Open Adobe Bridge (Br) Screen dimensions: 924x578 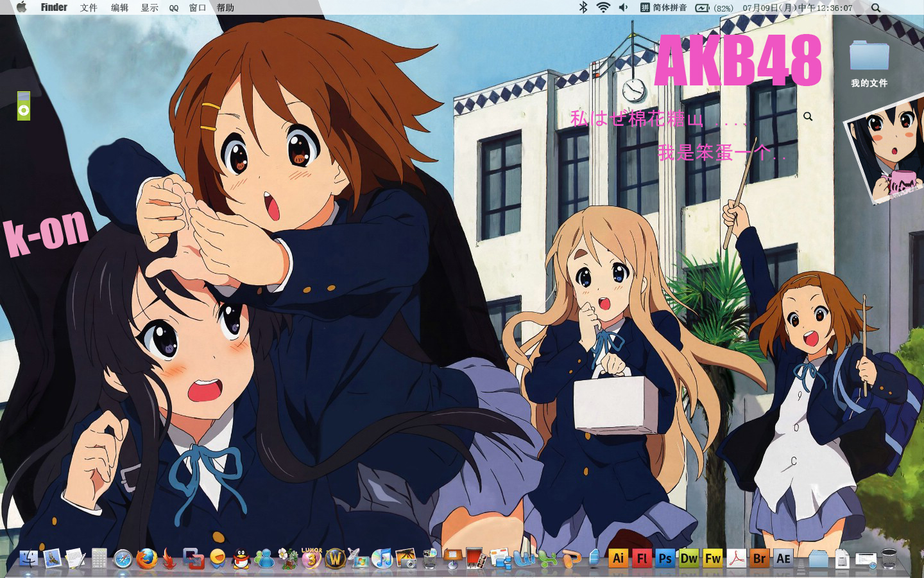pos(759,558)
